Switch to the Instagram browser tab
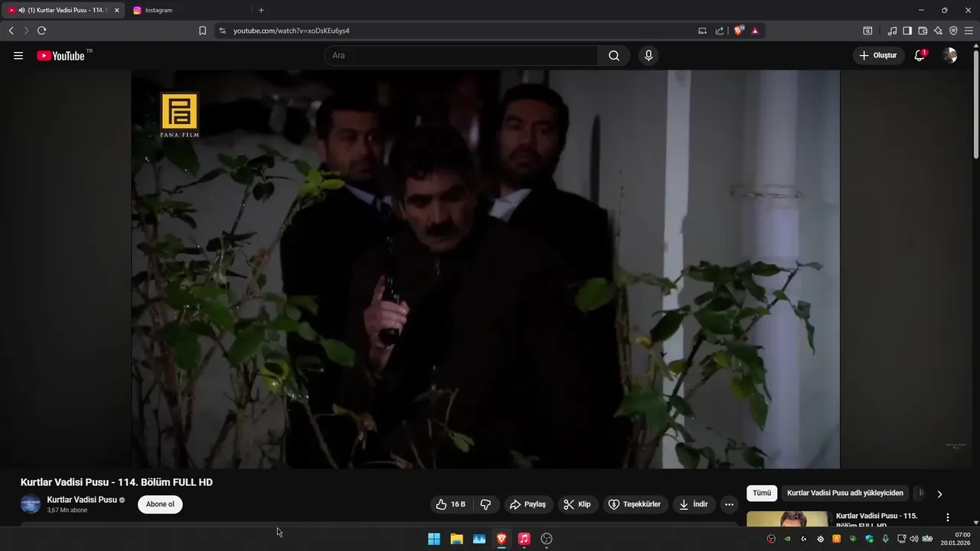The width and height of the screenshot is (980, 551). click(188, 10)
